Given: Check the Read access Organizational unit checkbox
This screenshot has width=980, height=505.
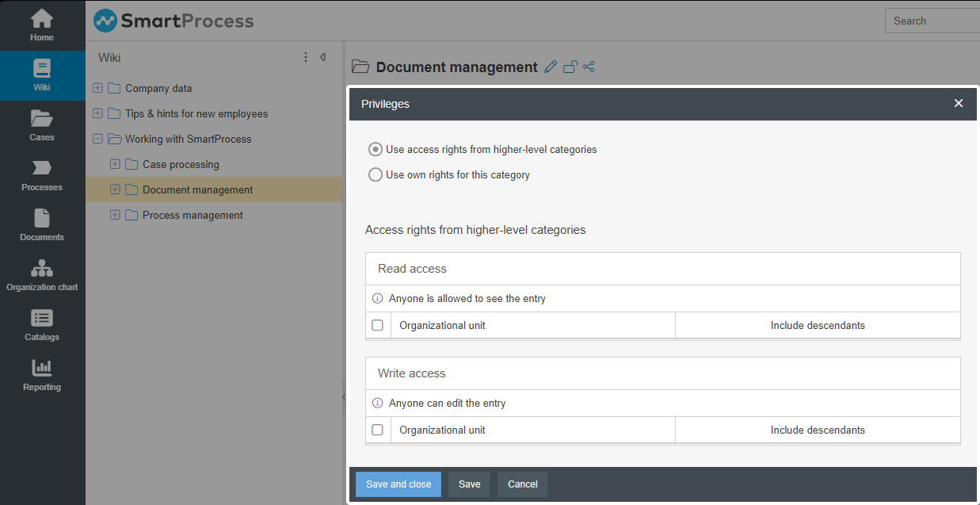Looking at the screenshot, I should tap(378, 325).
